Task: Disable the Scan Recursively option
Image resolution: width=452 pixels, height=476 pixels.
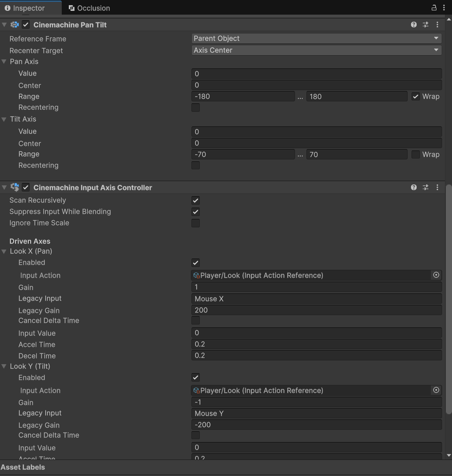Action: point(196,200)
